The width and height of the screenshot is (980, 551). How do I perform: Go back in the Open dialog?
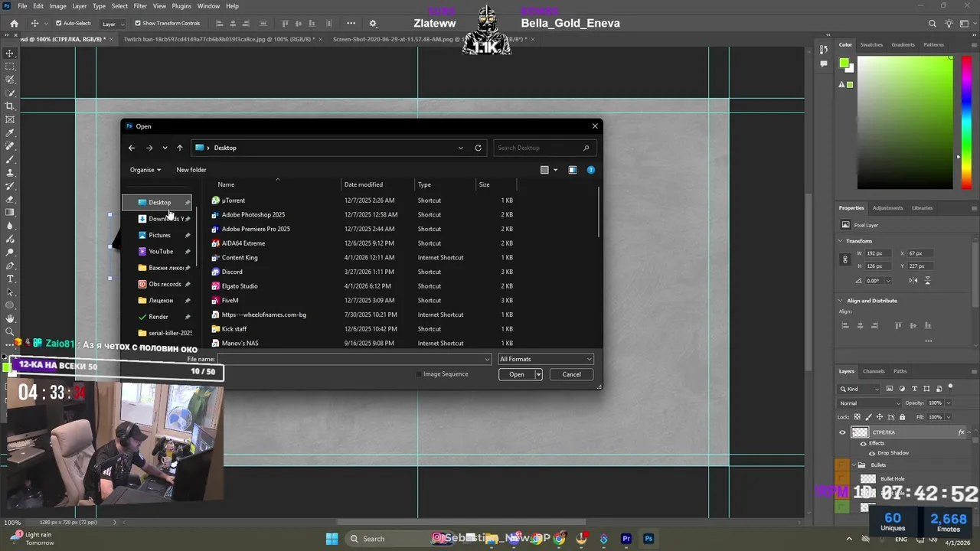point(132,148)
